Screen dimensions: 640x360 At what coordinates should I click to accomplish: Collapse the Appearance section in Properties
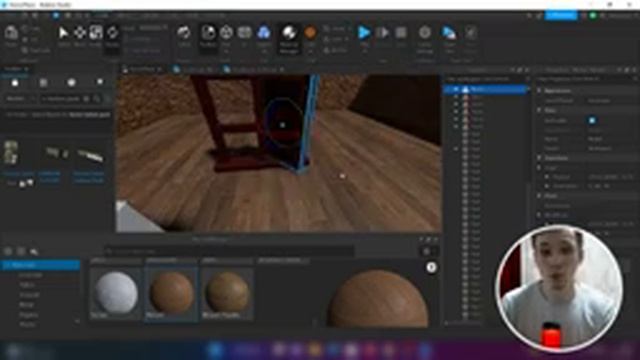(x=540, y=91)
